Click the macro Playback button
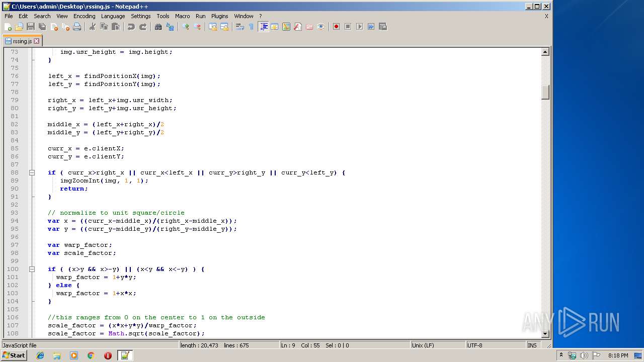 click(x=359, y=27)
